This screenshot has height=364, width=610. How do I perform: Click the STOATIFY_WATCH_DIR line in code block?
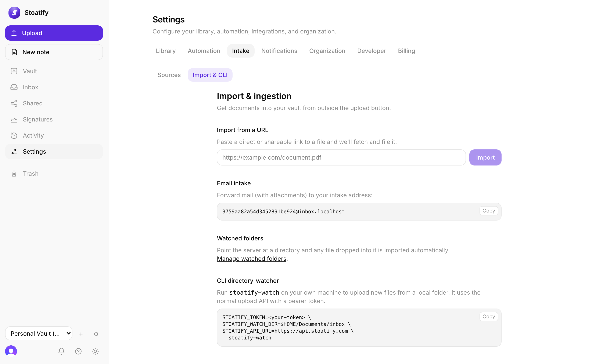click(286, 324)
